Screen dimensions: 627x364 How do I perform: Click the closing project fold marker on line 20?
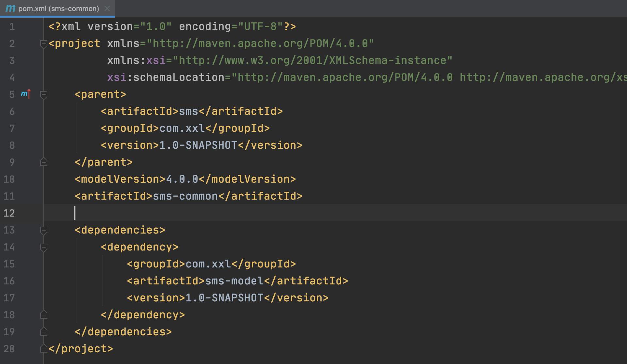pyautogui.click(x=43, y=349)
